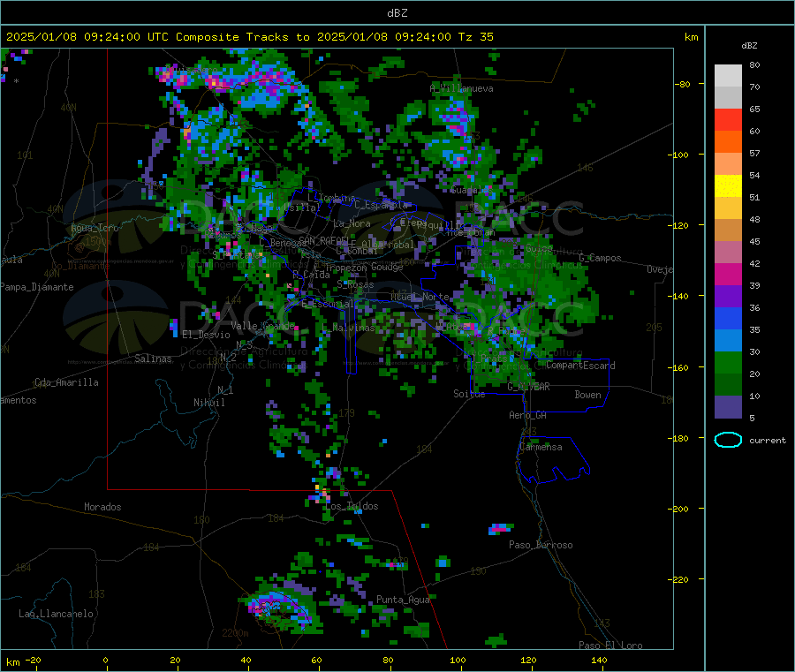Pick the magenta 39 dBZ color swatch
The width and height of the screenshot is (795, 672).
pyautogui.click(x=728, y=274)
